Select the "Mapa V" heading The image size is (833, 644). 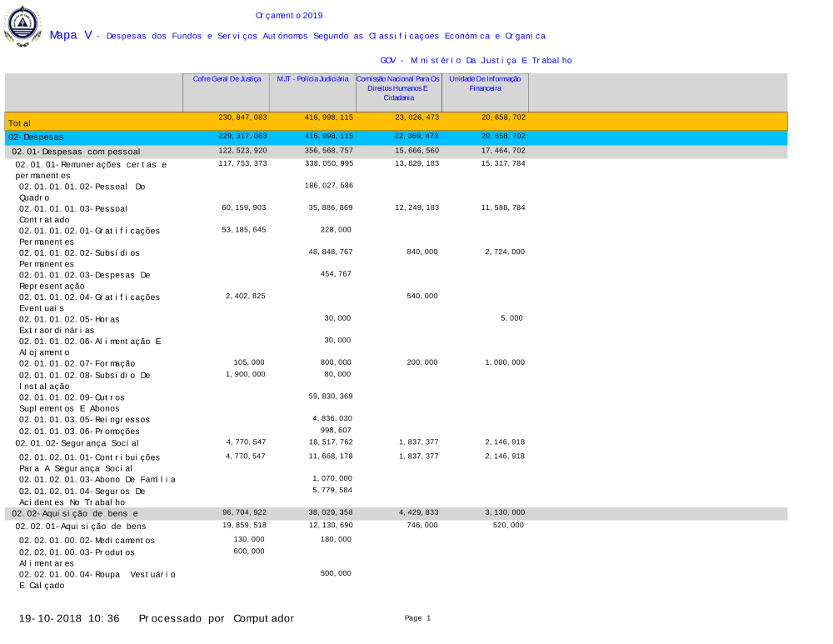pyautogui.click(x=70, y=35)
